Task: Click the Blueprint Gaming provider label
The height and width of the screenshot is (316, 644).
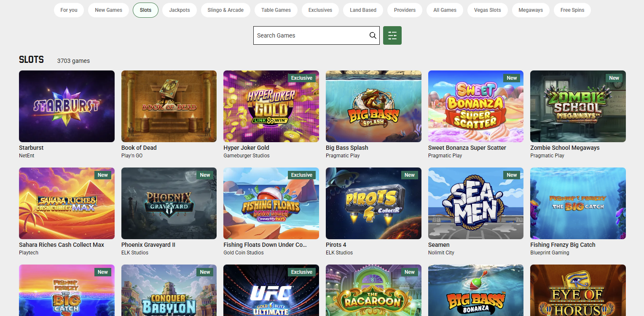Action: pos(550,253)
